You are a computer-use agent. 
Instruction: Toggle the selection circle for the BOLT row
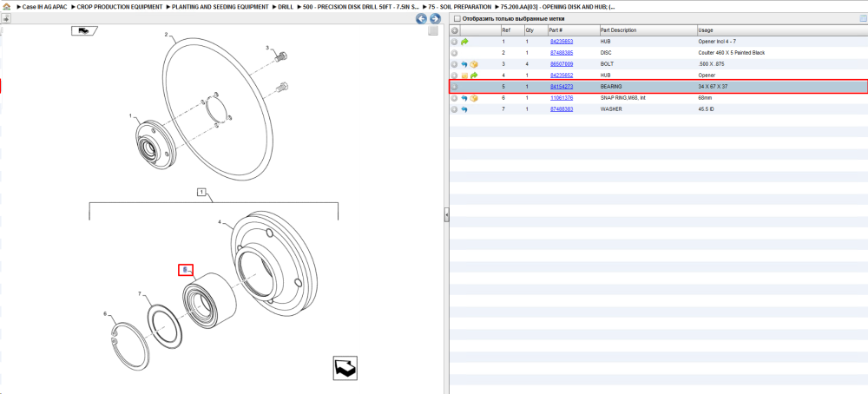click(x=455, y=64)
